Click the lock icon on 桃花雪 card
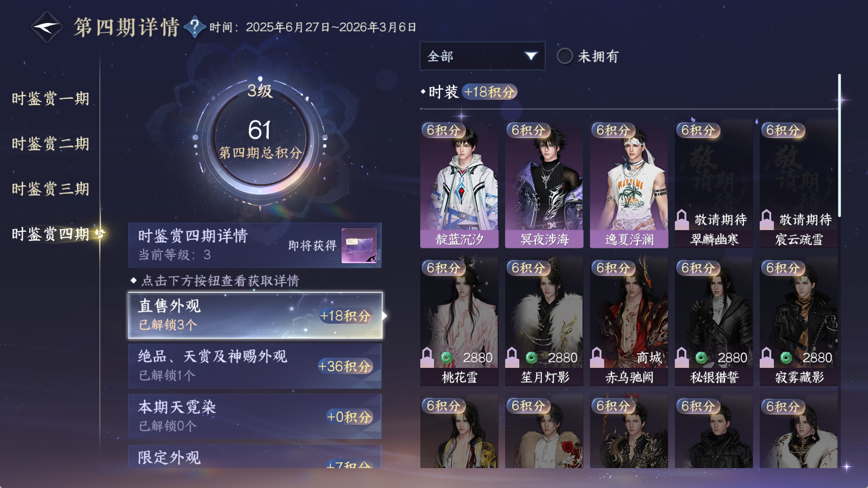 (427, 357)
